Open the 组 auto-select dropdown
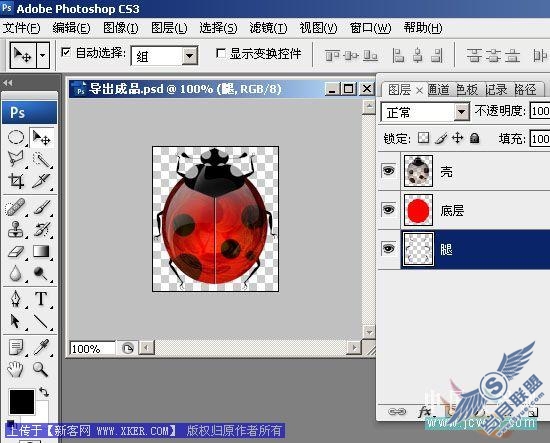Screen dimensions: 550x443 190,55
